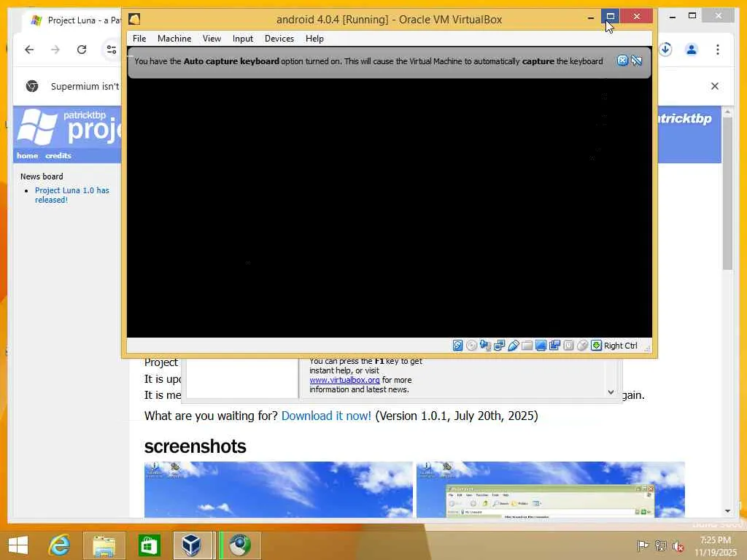Reload the Project Luna page

(x=82, y=50)
